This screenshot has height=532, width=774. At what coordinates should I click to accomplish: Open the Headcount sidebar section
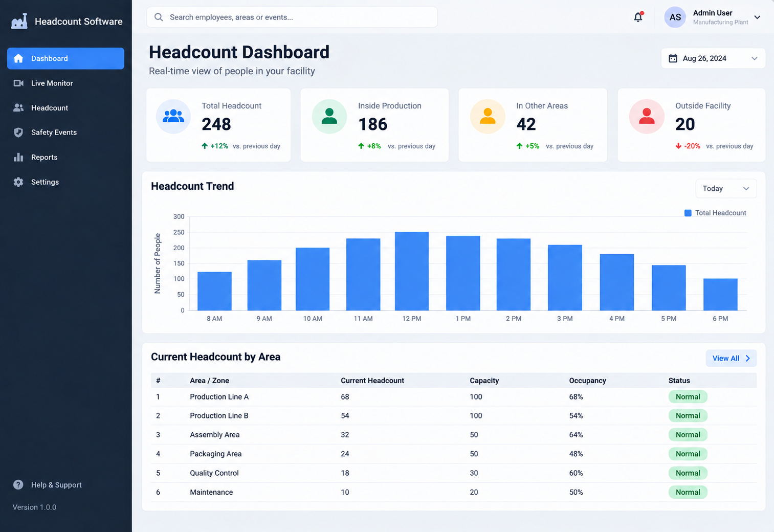click(65, 107)
